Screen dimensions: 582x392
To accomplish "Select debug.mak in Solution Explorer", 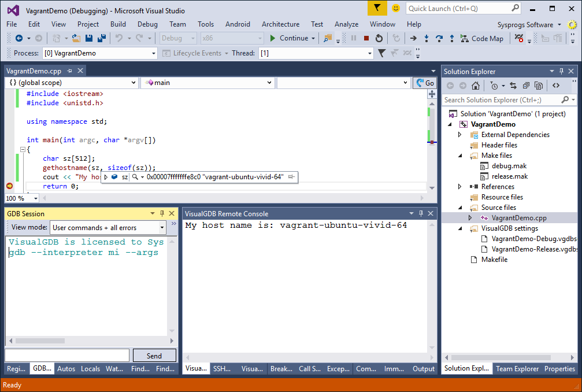I will coord(509,166).
